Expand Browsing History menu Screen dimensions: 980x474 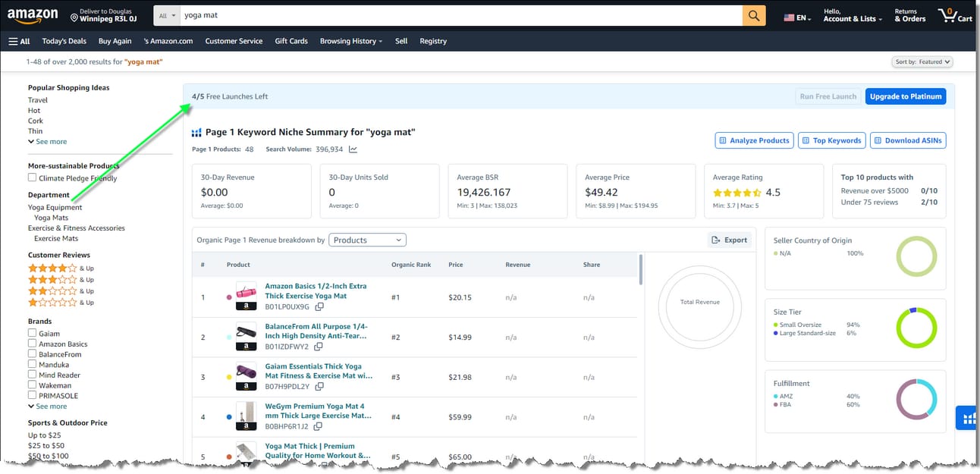[x=351, y=41]
